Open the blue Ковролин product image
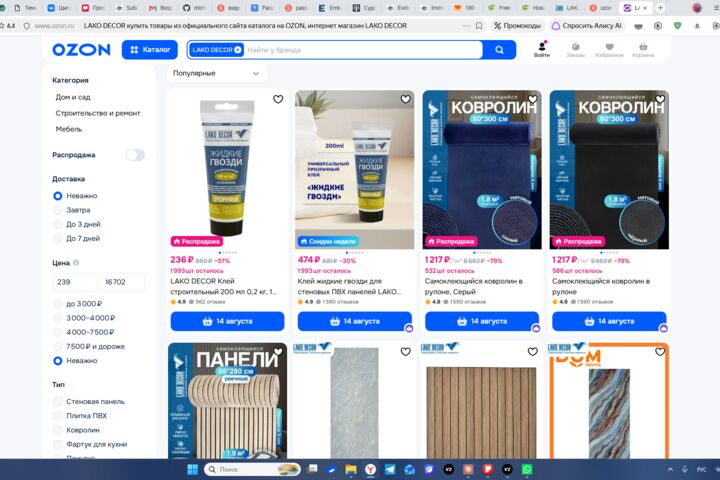Screen dimensions: 720x480 pyautogui.click(x=482, y=169)
